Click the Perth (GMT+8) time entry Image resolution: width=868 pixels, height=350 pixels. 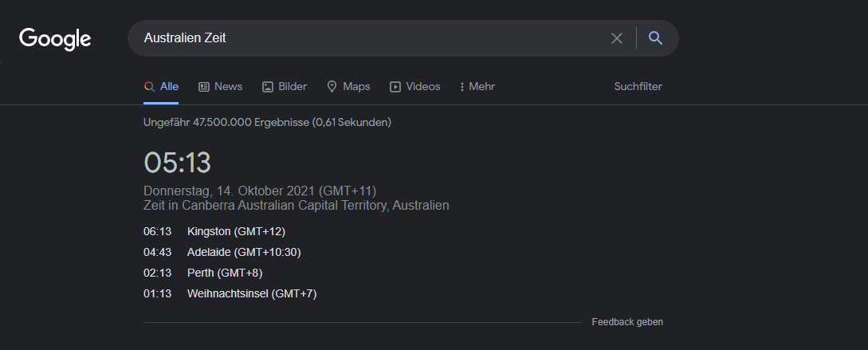225,273
